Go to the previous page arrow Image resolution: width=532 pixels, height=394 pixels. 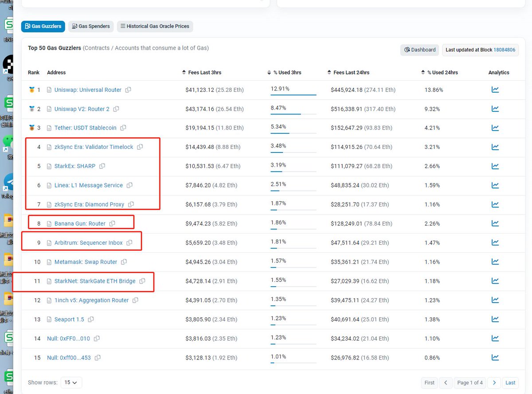coord(446,383)
